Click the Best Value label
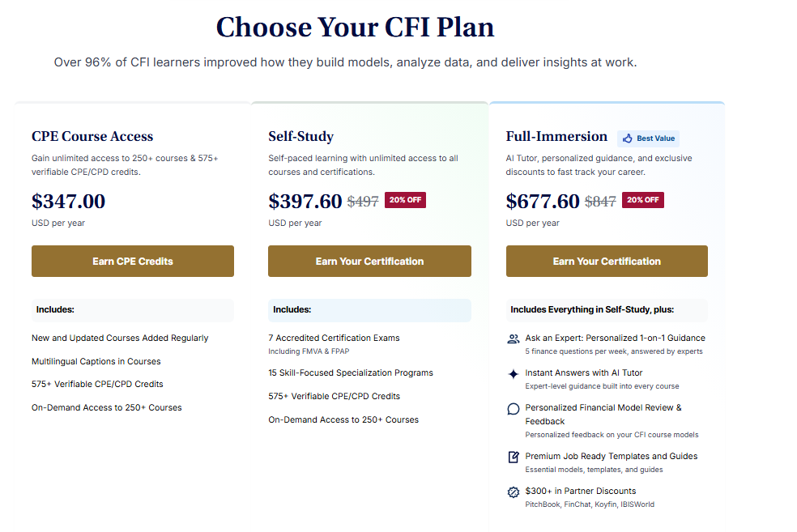797x532 pixels. click(x=656, y=138)
